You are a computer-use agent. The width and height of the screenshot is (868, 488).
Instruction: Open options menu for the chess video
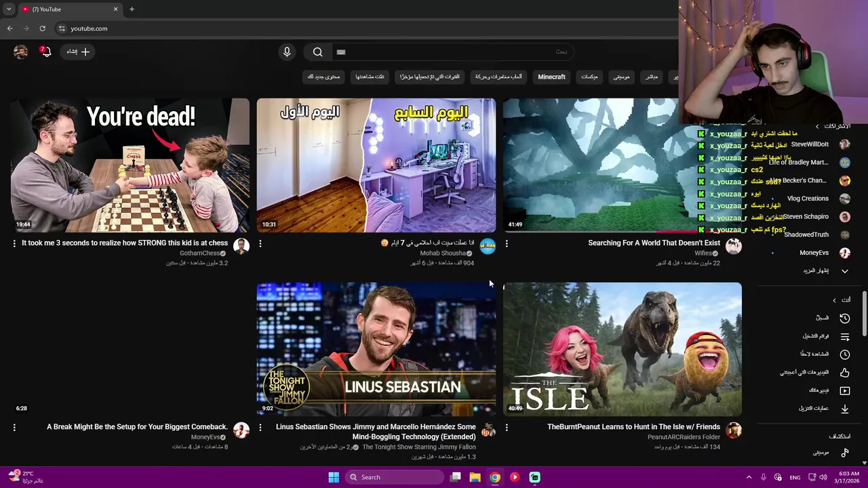click(14, 243)
